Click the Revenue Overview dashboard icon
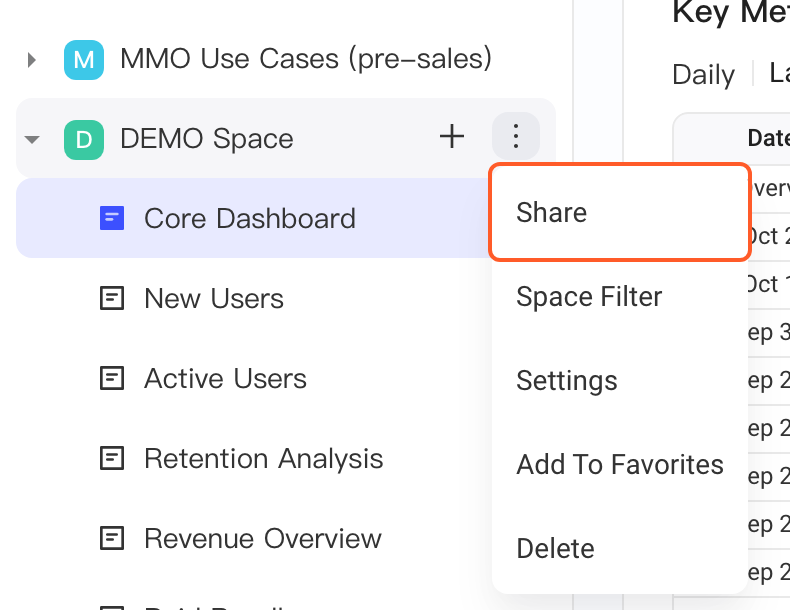Screen dimensions: 790x610 tap(112, 538)
